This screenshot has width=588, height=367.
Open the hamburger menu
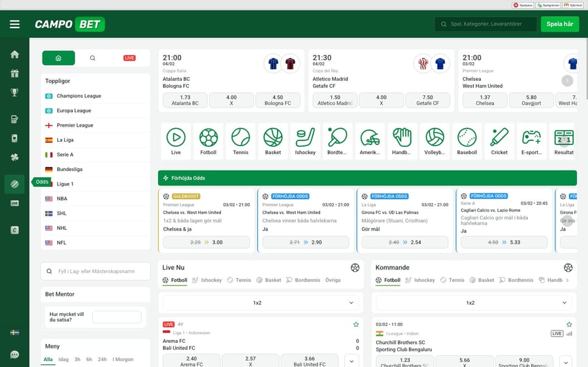(14, 24)
